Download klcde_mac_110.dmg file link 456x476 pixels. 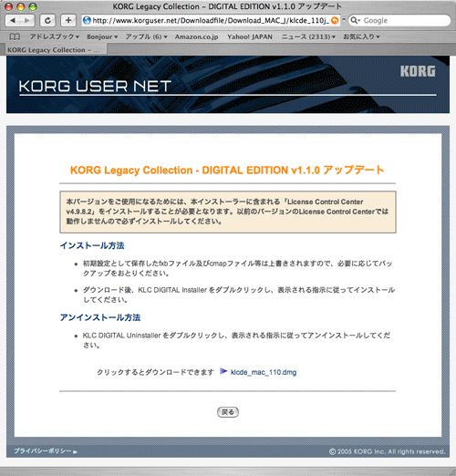point(264,372)
